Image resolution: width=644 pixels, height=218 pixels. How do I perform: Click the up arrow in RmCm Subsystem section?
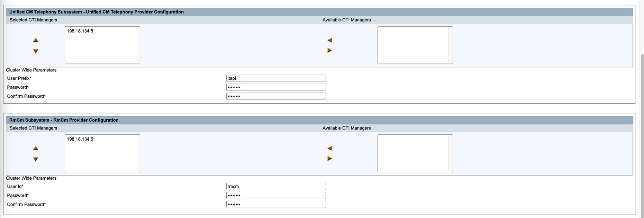coord(36,148)
